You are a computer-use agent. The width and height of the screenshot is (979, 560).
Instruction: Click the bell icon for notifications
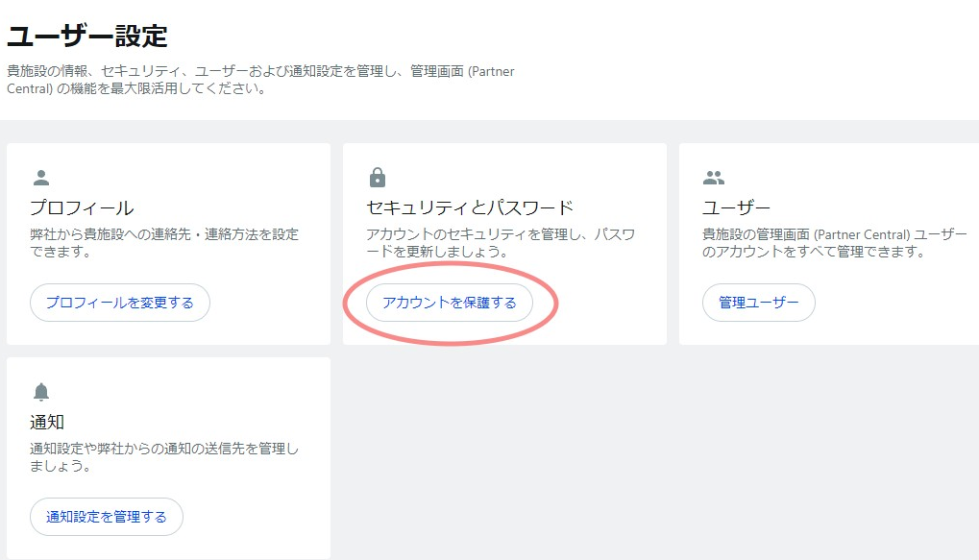tap(40, 392)
